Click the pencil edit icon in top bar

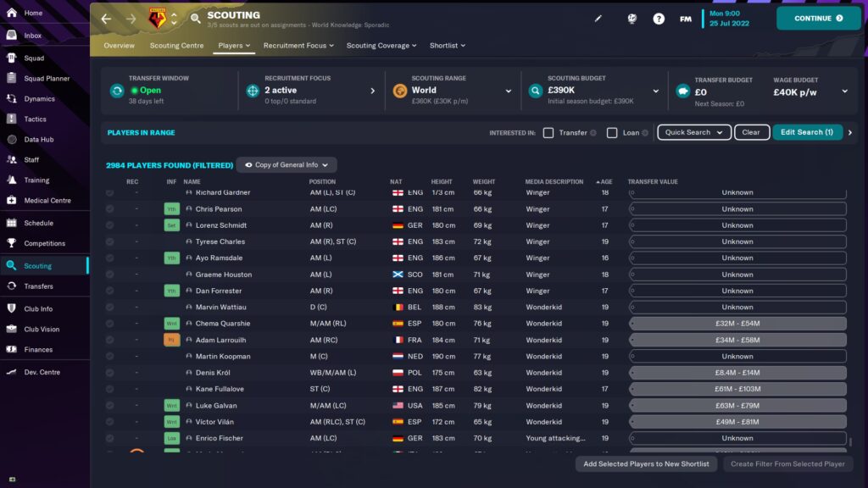pos(598,18)
